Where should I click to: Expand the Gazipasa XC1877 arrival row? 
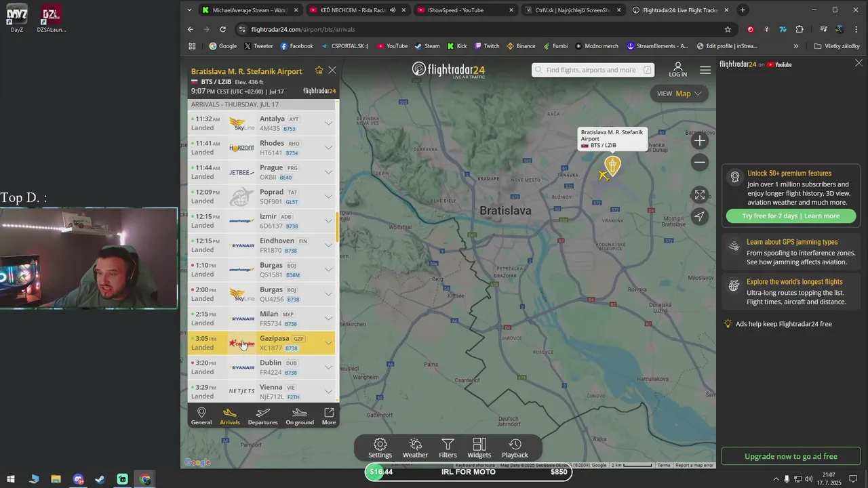[328, 343]
